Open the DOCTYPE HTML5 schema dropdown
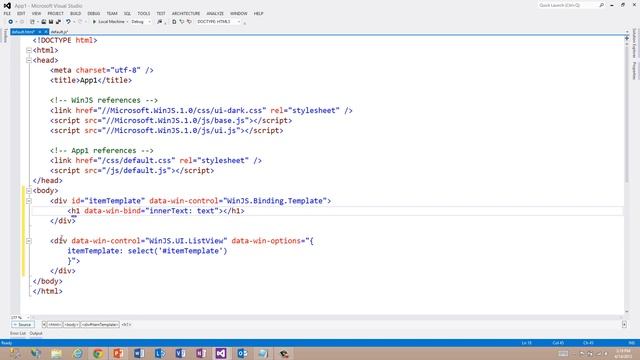 click(219, 22)
